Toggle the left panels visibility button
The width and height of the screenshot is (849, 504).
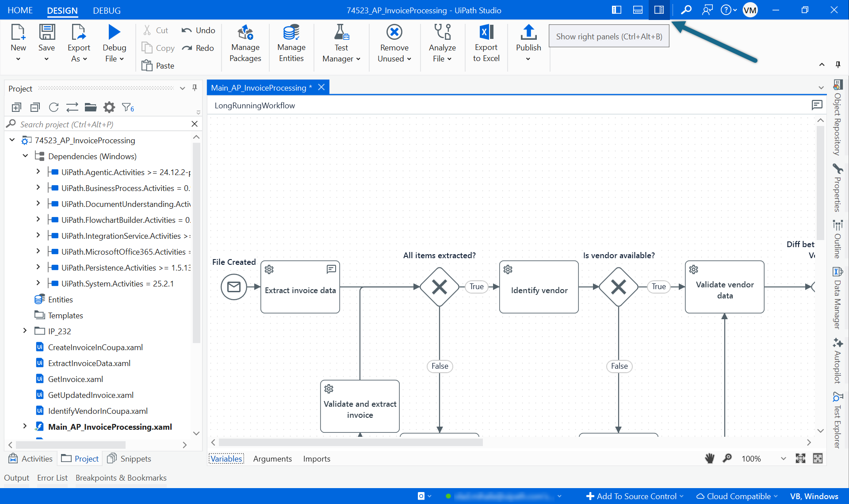[616, 10]
